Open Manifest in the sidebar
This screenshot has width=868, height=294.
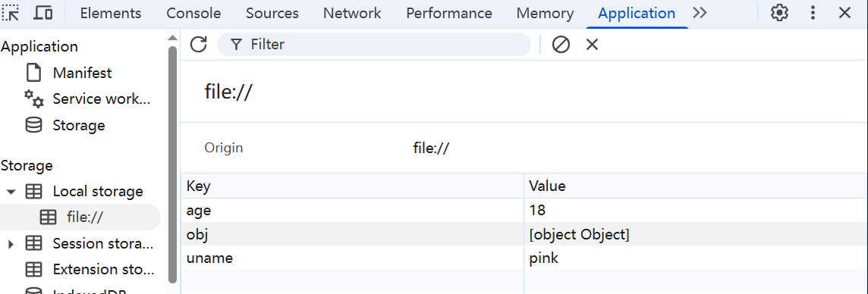(x=82, y=73)
